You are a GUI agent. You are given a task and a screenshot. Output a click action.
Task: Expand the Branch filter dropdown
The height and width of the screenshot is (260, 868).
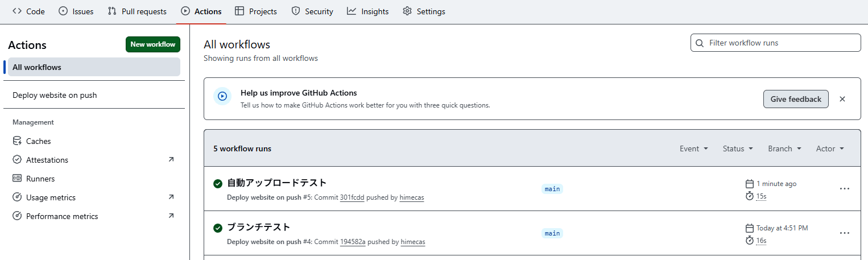tap(784, 148)
